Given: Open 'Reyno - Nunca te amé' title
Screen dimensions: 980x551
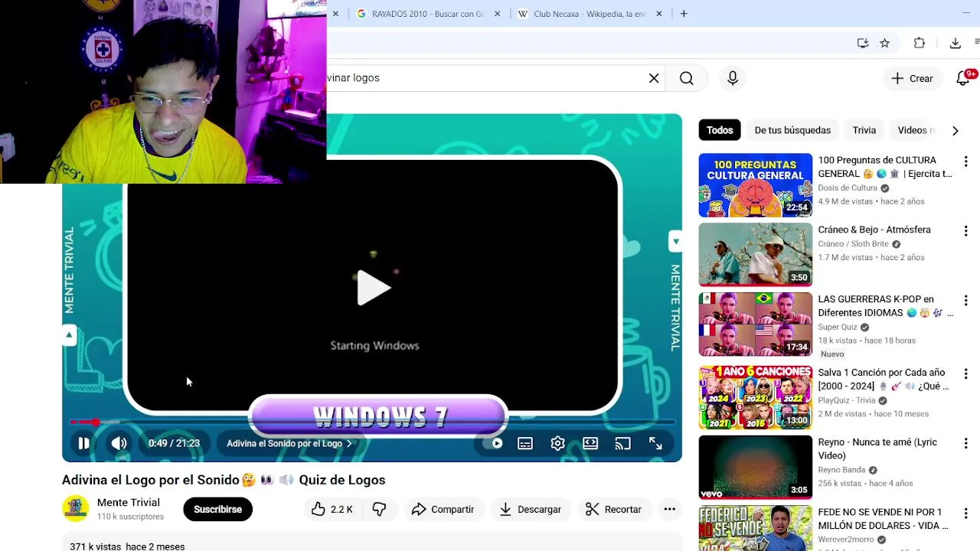Looking at the screenshot, I should pos(877,448).
